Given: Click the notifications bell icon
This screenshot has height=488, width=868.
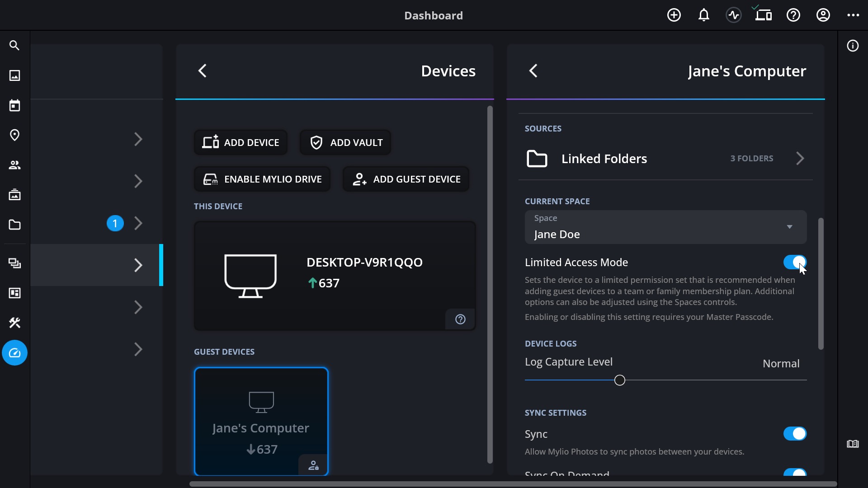Looking at the screenshot, I should pyautogui.click(x=703, y=15).
